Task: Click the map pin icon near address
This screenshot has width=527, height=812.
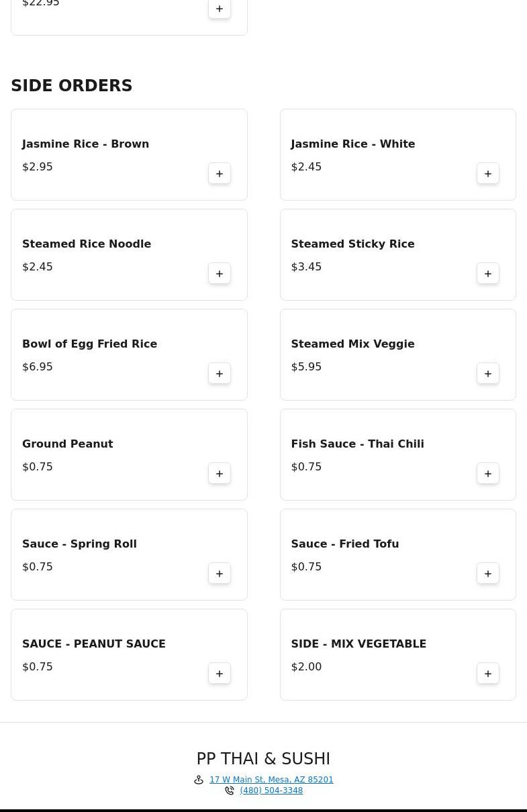Action: point(199,780)
